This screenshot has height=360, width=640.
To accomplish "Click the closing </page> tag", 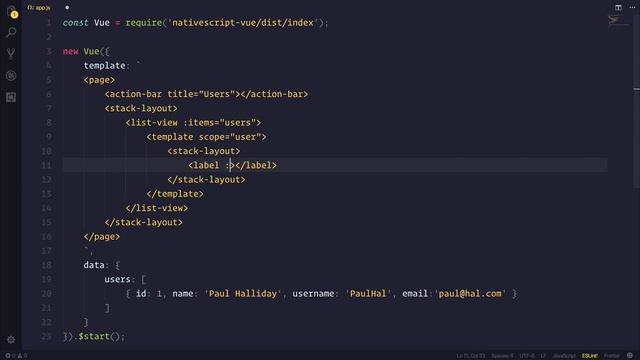I will click(x=102, y=237).
